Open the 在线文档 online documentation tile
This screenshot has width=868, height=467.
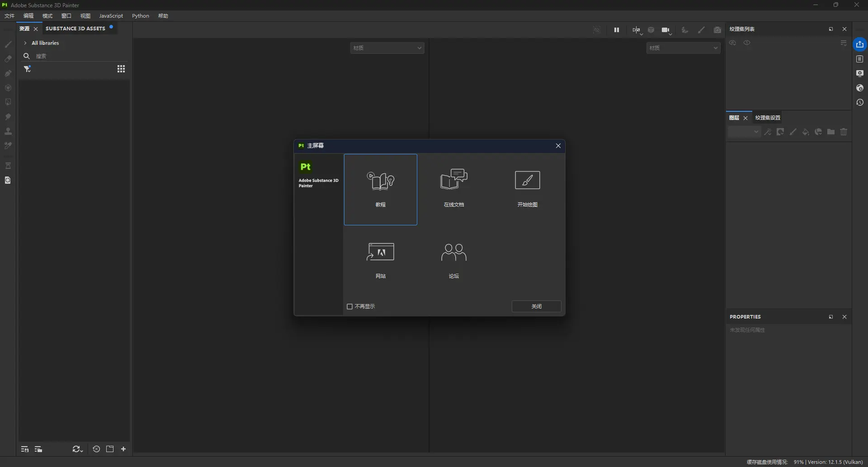(453, 189)
